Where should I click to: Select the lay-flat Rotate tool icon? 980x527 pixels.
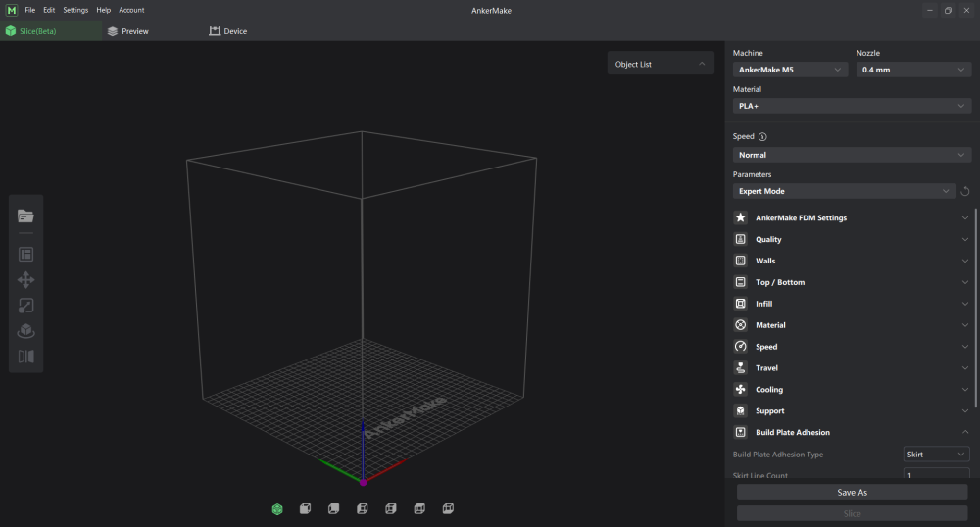(25, 331)
